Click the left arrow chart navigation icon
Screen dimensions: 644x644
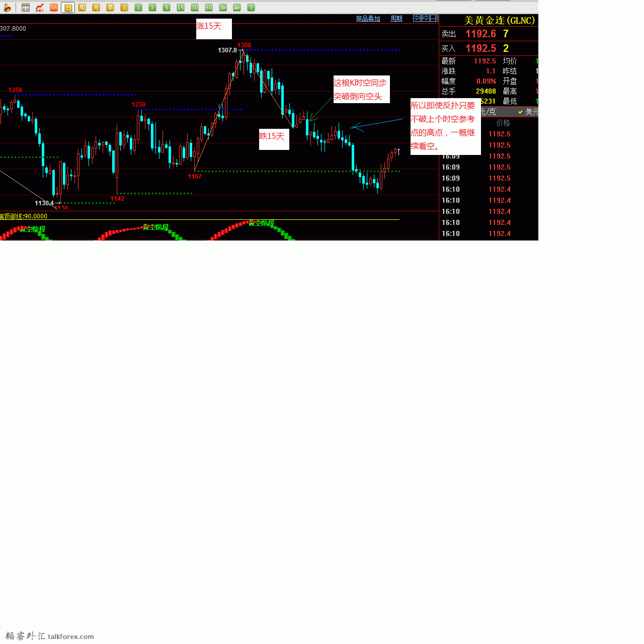click(417, 18)
